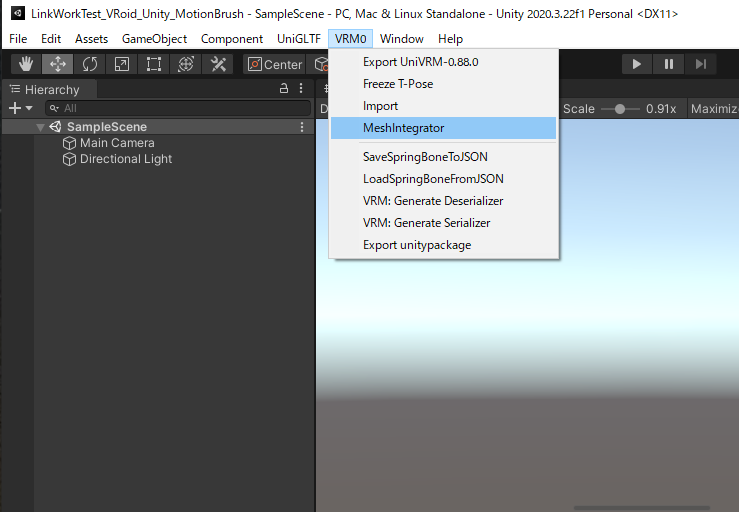Click the Game view Scale slider handle
Viewport: 739px width, 512px height.
point(621,108)
